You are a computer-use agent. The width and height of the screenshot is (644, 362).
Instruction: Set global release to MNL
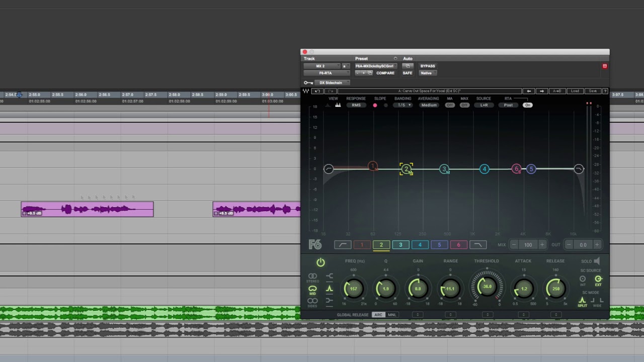(x=392, y=315)
